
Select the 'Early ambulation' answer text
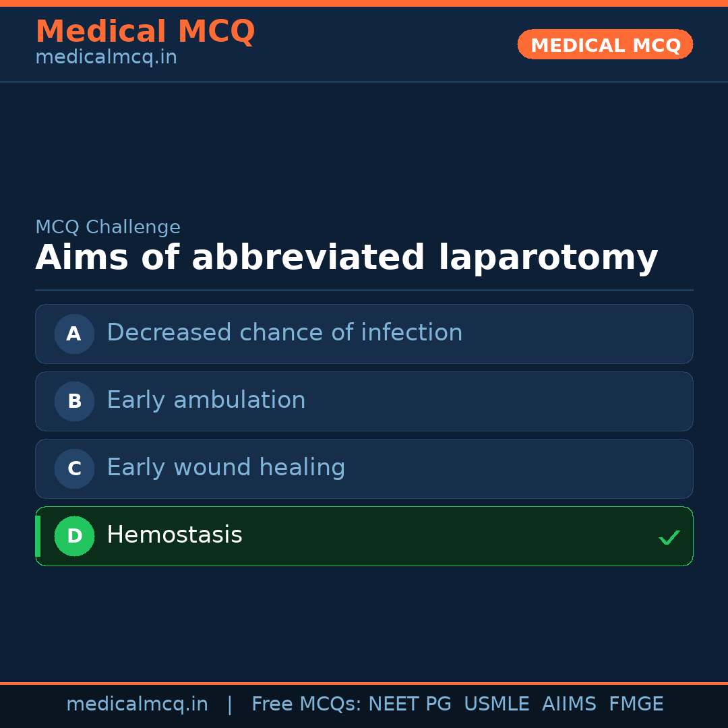pyautogui.click(x=206, y=400)
